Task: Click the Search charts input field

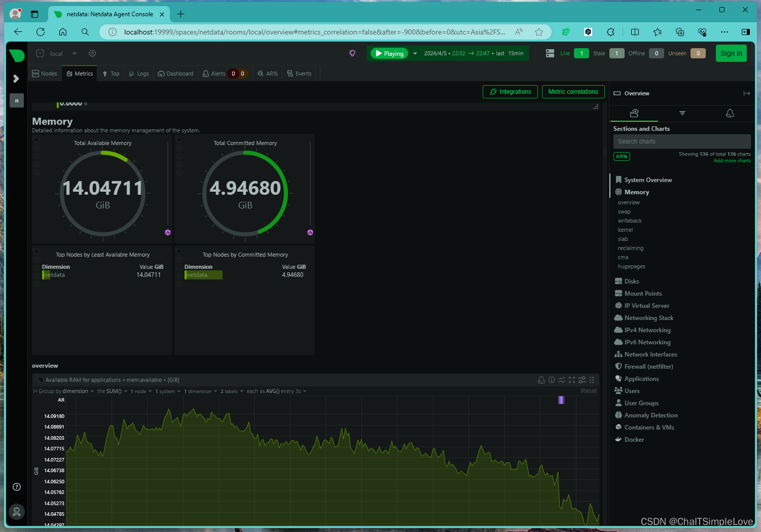Action: tap(682, 141)
